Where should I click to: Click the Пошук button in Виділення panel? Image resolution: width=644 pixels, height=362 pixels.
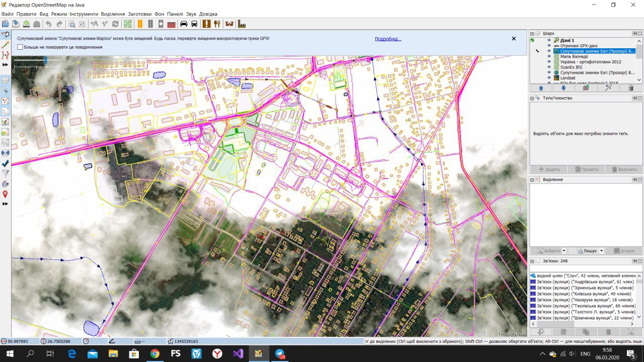tap(586, 250)
